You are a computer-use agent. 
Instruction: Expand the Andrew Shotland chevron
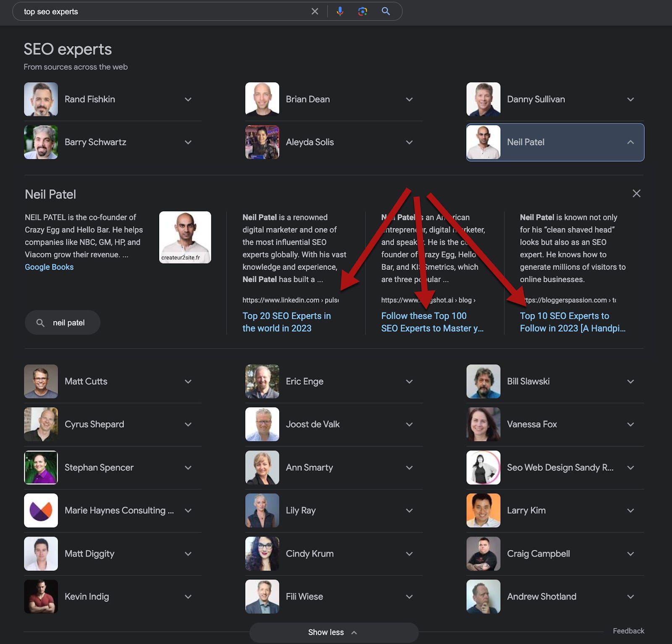[x=630, y=597]
